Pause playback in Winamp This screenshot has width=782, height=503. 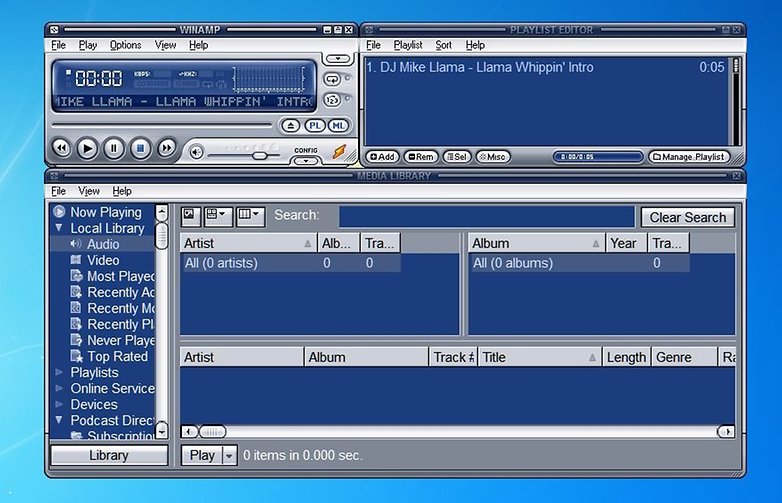pyautogui.click(x=114, y=148)
